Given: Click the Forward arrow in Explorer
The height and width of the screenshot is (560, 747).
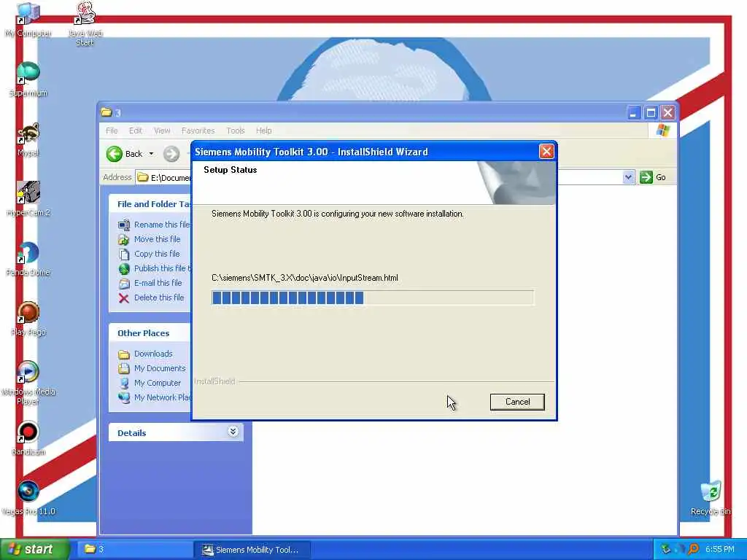Looking at the screenshot, I should point(171,154).
